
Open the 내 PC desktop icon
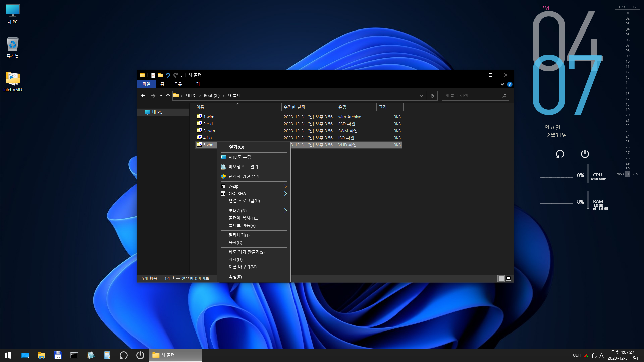[13, 14]
